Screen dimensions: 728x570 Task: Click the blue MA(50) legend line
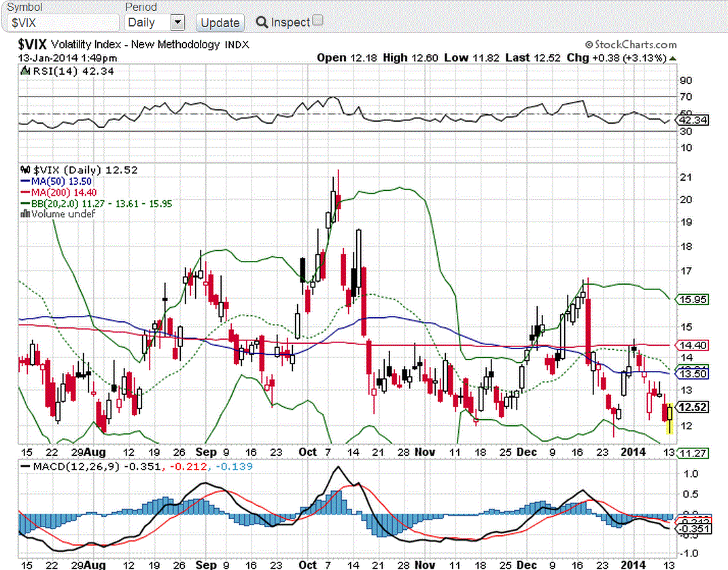coord(26,181)
